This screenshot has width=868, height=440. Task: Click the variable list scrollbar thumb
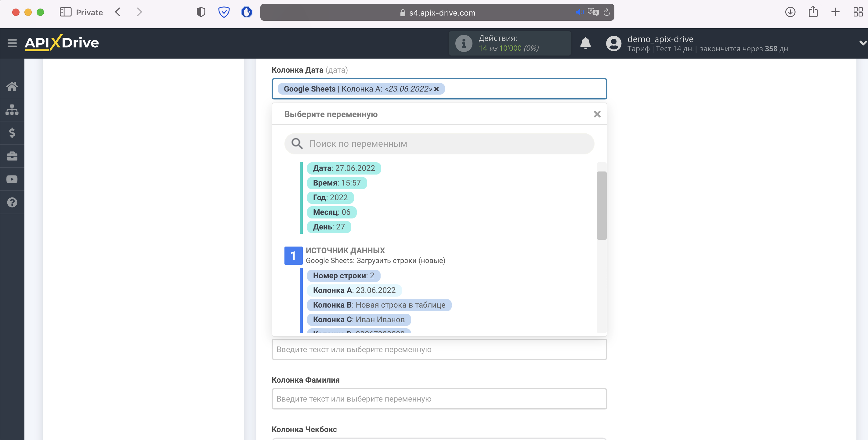coord(602,206)
